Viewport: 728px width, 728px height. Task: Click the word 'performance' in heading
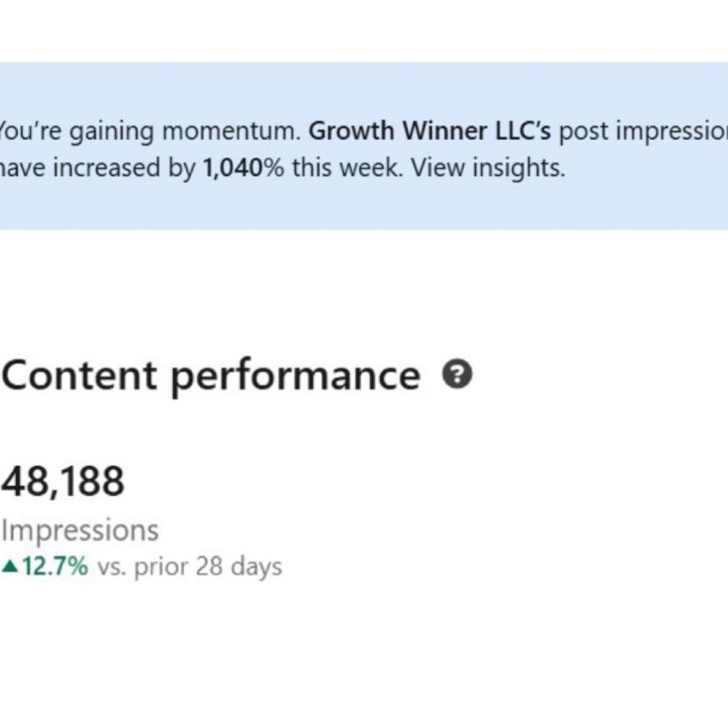pos(296,375)
